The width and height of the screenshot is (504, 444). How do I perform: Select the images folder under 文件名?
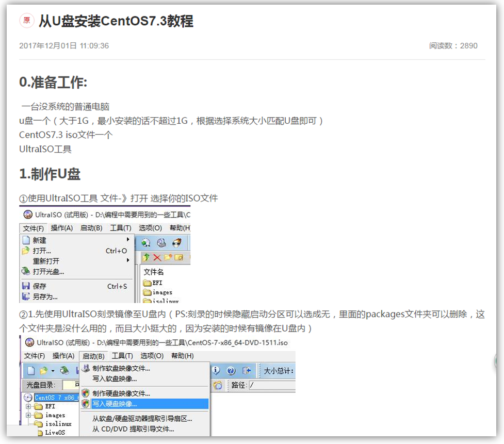(x=158, y=292)
